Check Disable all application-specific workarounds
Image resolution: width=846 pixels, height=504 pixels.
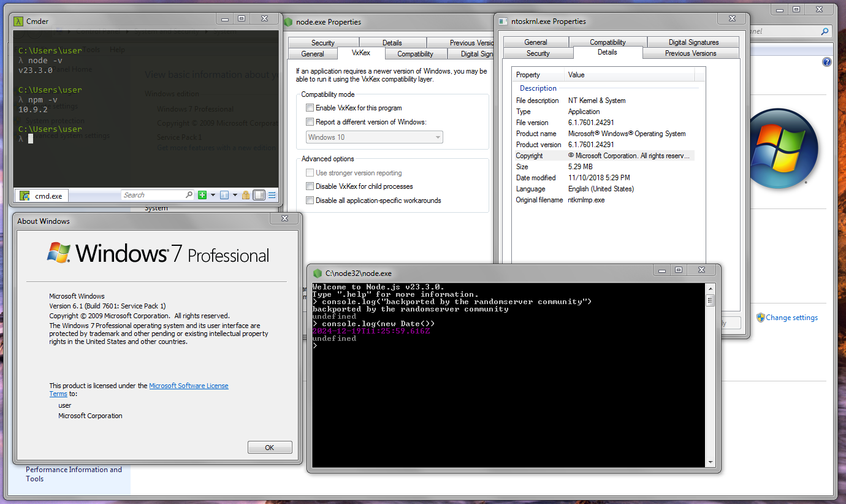(310, 200)
